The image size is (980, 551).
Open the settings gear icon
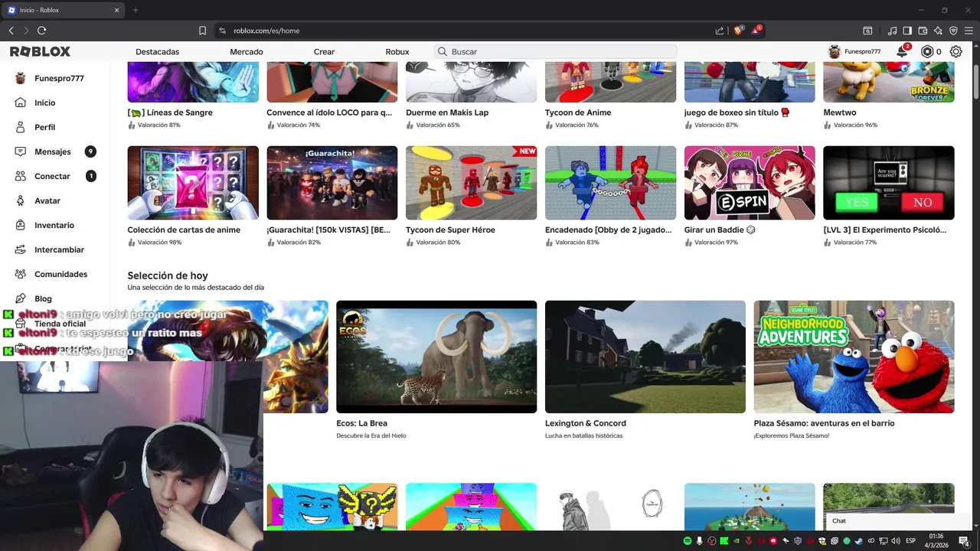point(956,51)
